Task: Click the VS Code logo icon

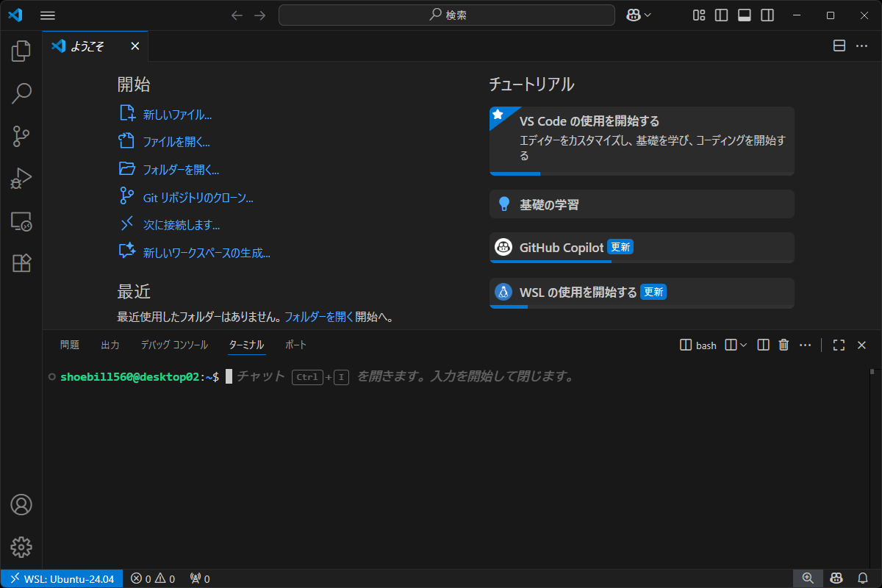Action: tap(15, 15)
